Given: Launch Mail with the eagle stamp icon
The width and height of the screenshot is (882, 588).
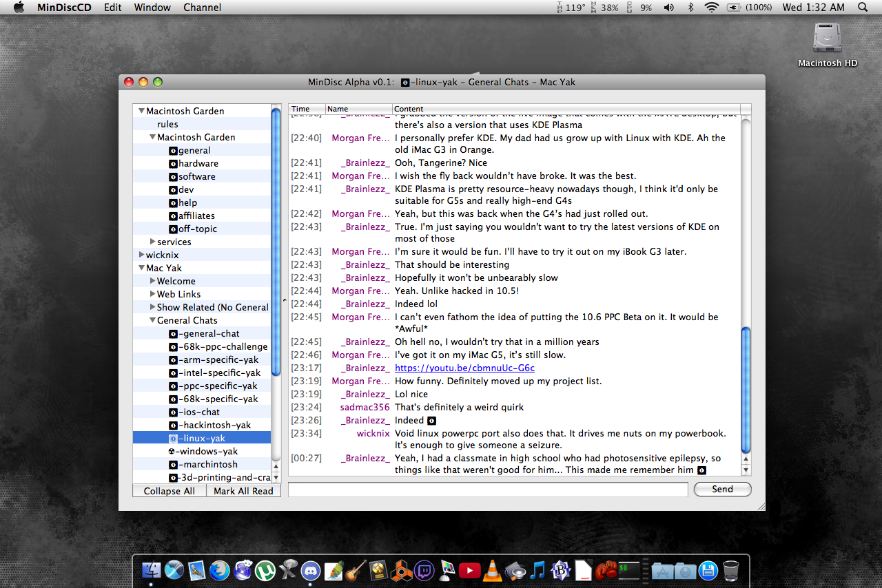Looking at the screenshot, I should 197,570.
